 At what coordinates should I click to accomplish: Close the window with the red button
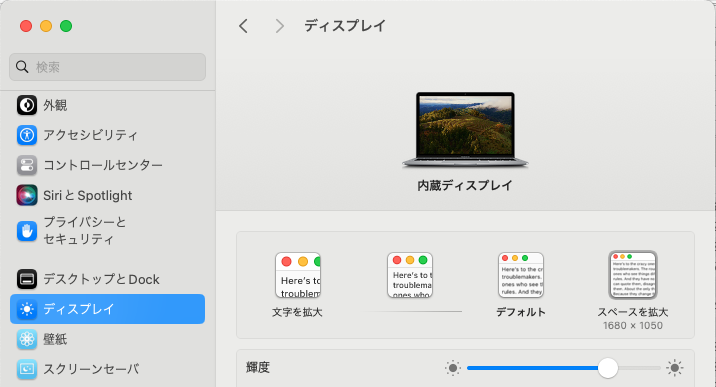(26, 26)
